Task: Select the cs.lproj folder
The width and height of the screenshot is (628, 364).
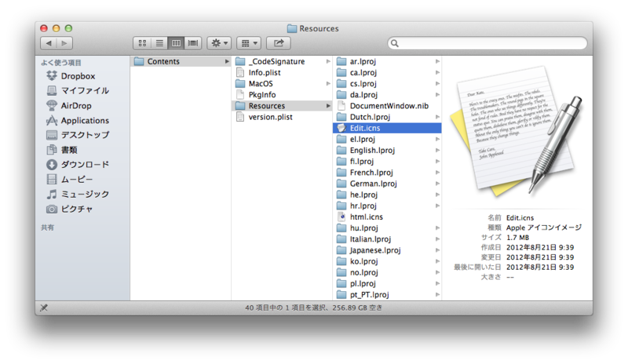Action: click(x=387, y=83)
